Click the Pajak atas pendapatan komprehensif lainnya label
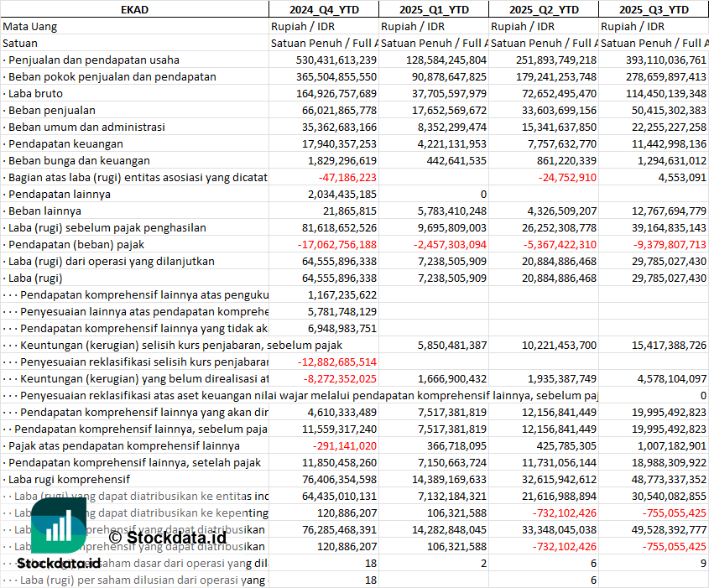Viewport: 709px width, 588px height. click(123, 445)
